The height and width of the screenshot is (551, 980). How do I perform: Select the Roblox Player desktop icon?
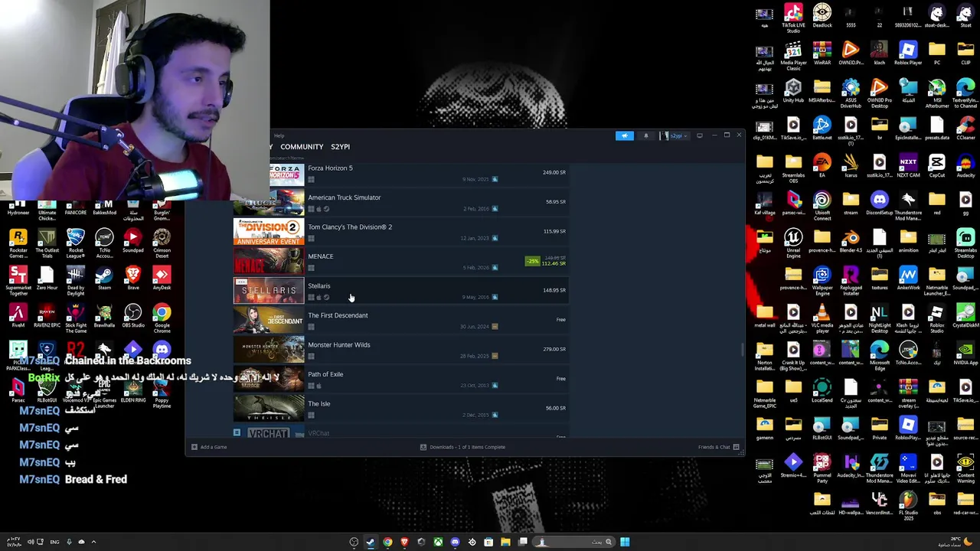click(908, 54)
